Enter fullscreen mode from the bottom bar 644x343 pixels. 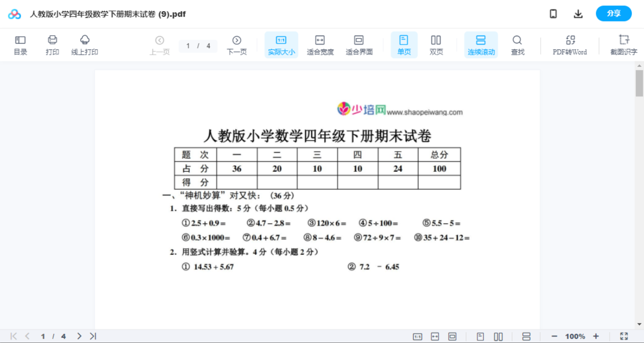coord(624,336)
